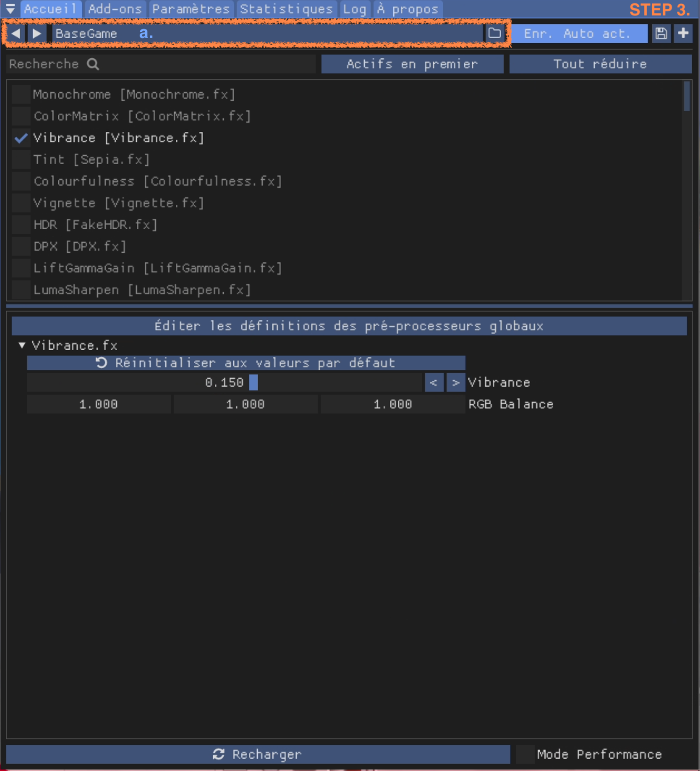The image size is (700, 771).
Task: Disable the Vibrance effect checkbox
Action: click(21, 138)
